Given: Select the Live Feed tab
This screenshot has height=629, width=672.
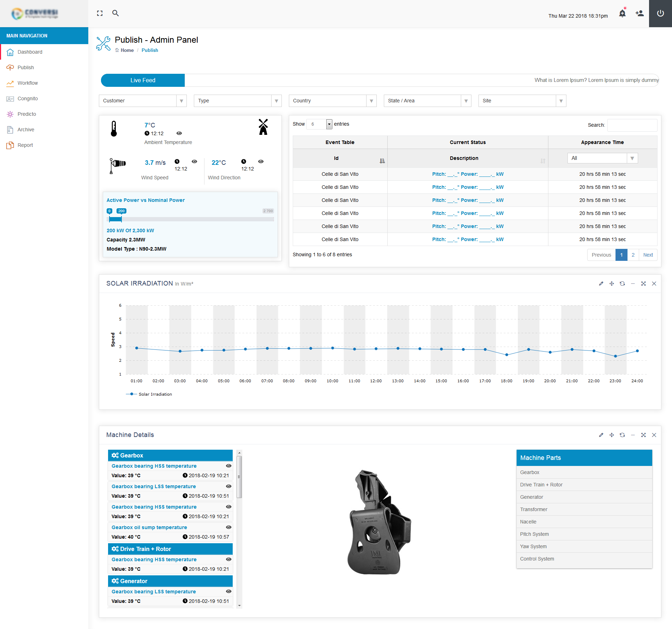Looking at the screenshot, I should [143, 80].
